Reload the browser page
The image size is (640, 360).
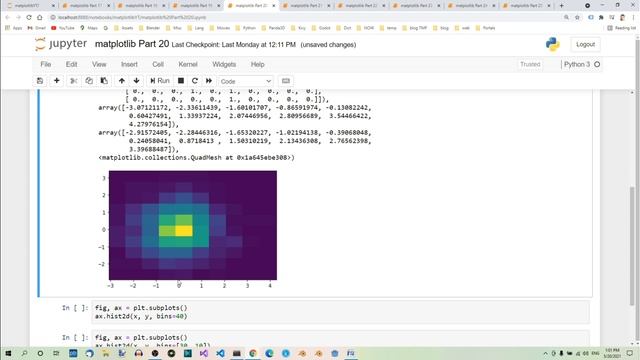pos(29,18)
